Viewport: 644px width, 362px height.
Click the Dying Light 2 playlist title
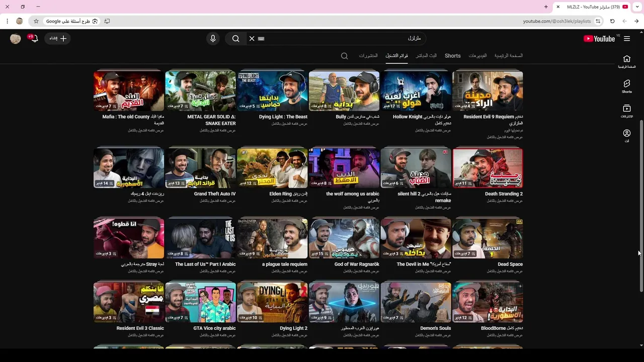tap(294, 328)
